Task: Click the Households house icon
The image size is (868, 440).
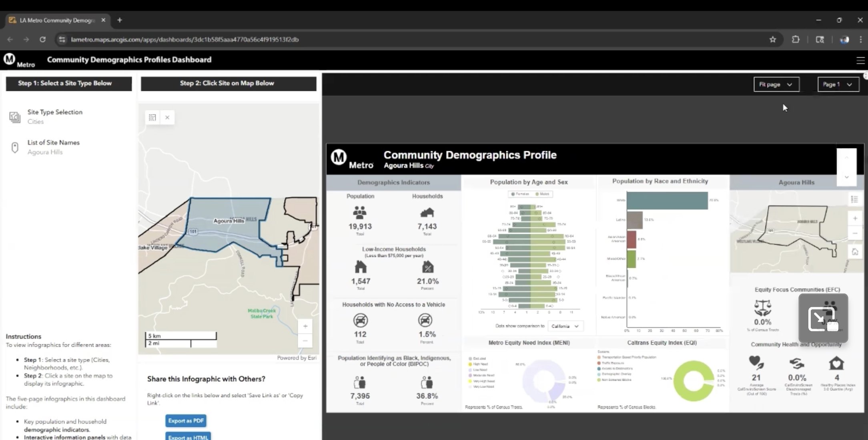Action: [x=427, y=212]
